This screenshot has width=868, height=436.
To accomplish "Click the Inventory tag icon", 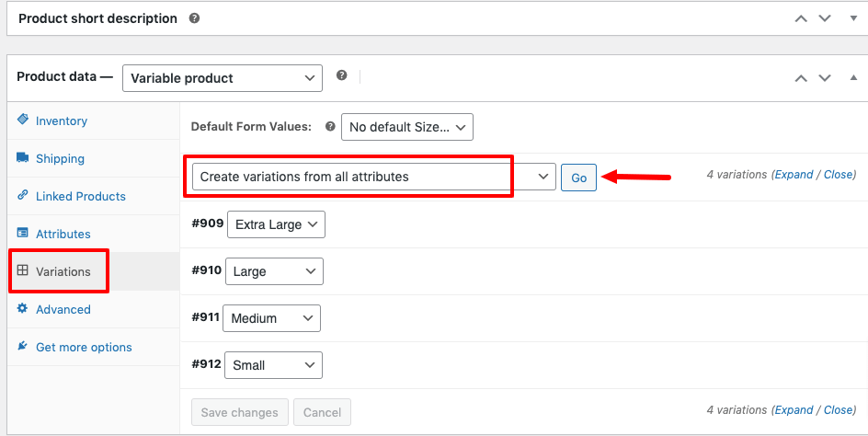I will coord(22,119).
